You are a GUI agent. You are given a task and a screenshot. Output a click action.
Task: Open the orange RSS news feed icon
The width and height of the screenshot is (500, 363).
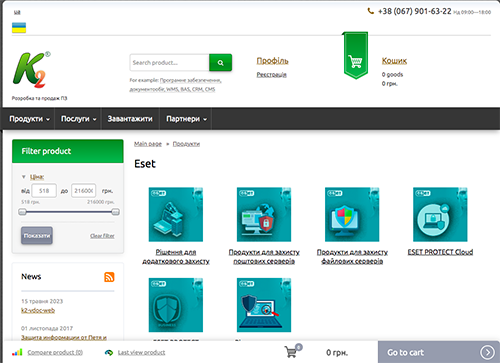[109, 277]
